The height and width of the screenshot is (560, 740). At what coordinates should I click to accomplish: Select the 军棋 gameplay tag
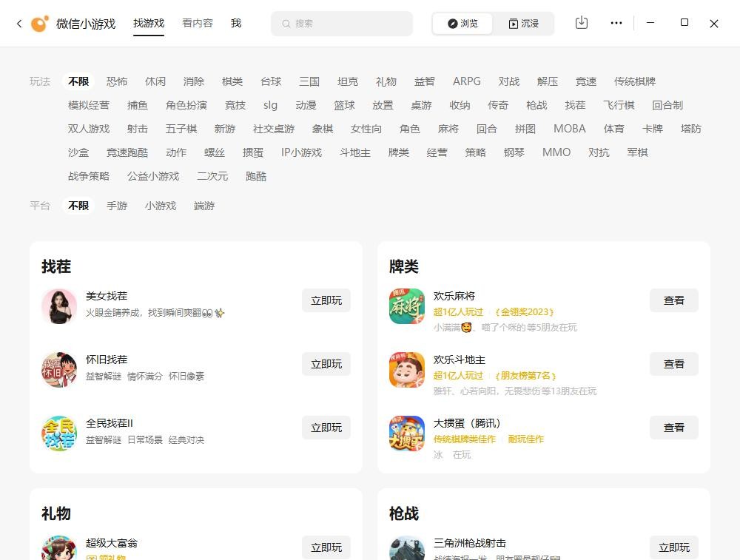click(637, 152)
